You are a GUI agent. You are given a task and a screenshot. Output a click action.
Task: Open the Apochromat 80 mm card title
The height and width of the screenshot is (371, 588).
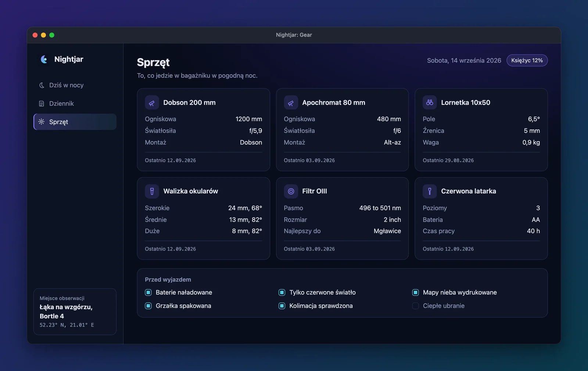[334, 103]
